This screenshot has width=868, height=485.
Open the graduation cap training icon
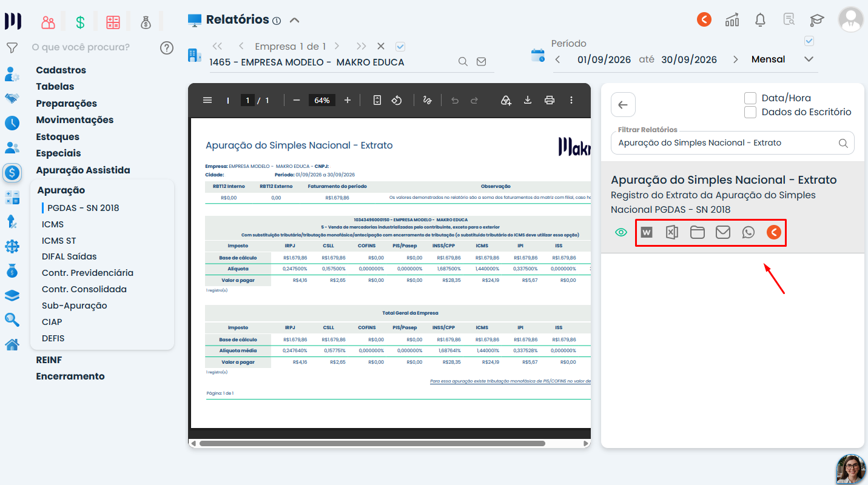pyautogui.click(x=817, y=20)
